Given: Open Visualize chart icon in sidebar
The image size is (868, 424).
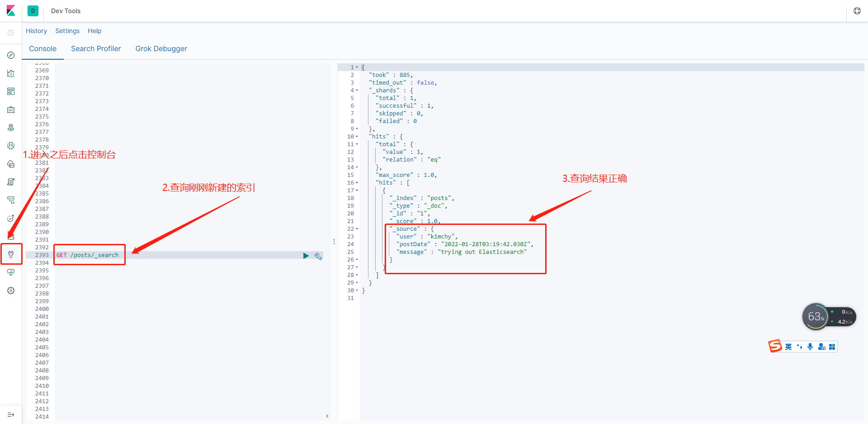Looking at the screenshot, I should coord(11,73).
